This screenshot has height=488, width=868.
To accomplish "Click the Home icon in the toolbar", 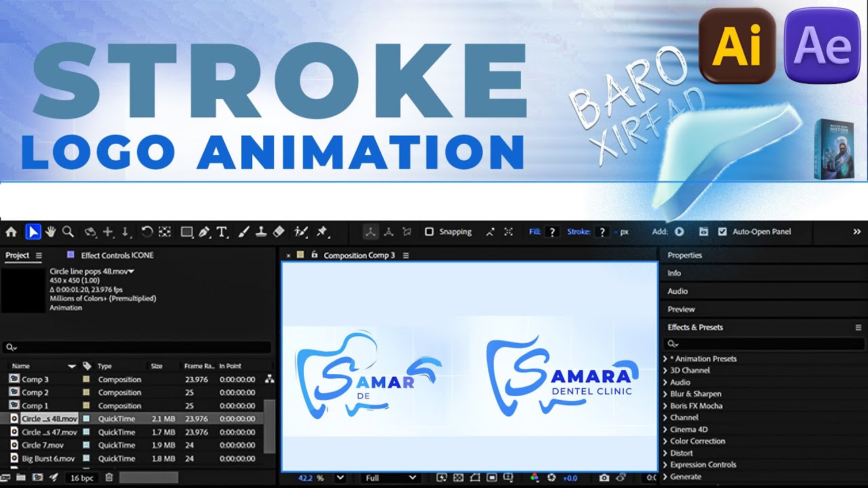I will click(x=11, y=232).
